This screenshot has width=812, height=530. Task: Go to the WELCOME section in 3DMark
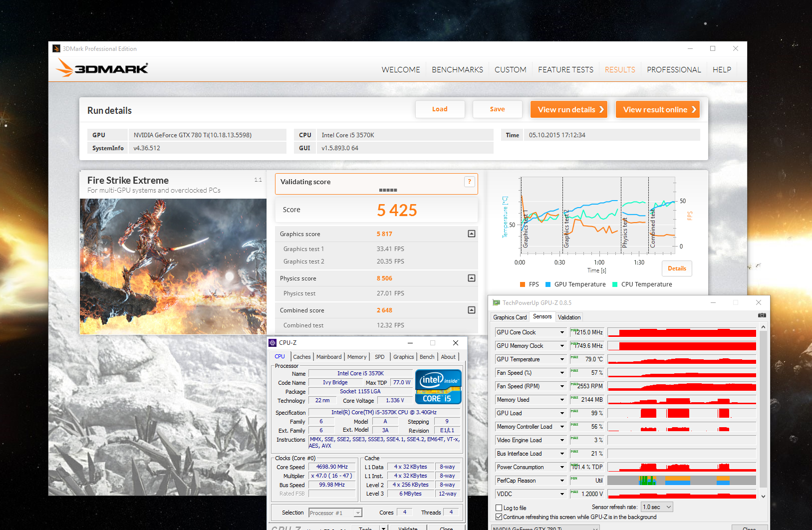coord(401,70)
